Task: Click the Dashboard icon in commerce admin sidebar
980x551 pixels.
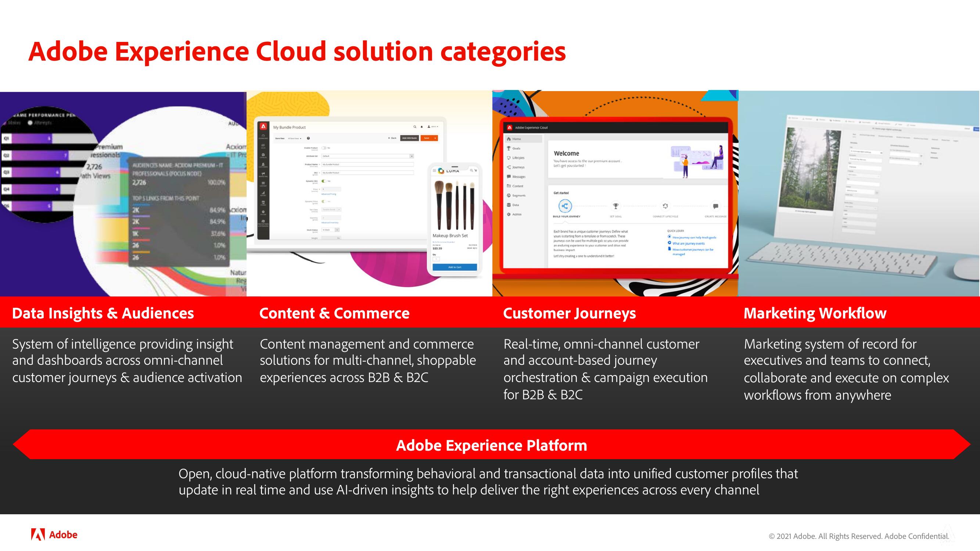Action: click(x=263, y=137)
